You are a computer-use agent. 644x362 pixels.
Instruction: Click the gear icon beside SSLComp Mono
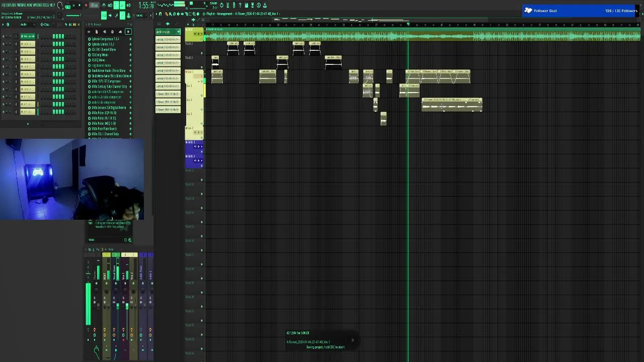[x=89, y=55]
